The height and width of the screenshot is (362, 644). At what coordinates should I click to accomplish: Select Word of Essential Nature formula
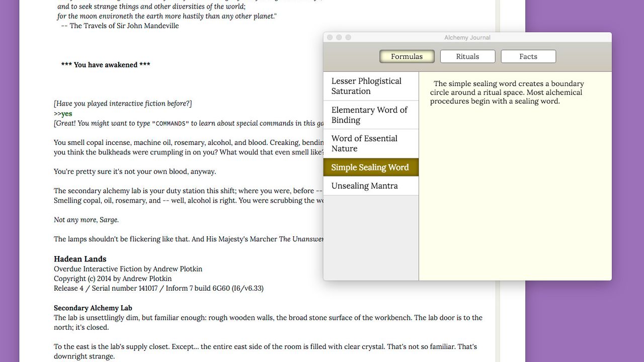click(x=371, y=143)
